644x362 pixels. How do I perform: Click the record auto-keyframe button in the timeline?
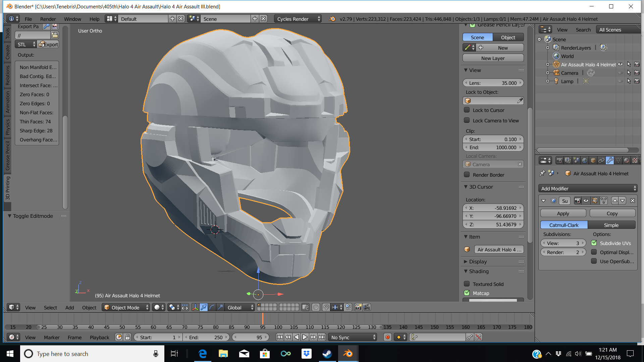coord(387,337)
